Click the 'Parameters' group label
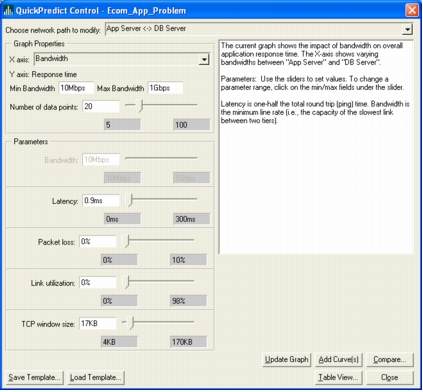The width and height of the screenshot is (423, 392). [31, 142]
